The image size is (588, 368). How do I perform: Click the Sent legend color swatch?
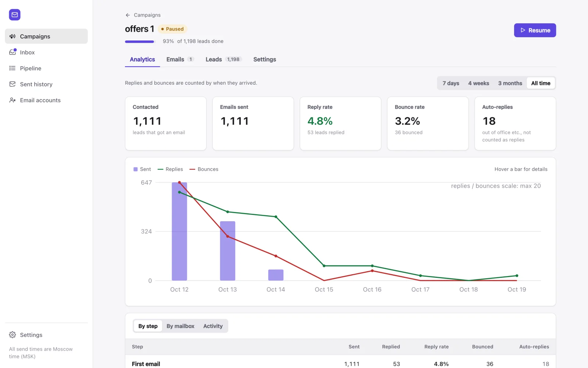pos(135,169)
